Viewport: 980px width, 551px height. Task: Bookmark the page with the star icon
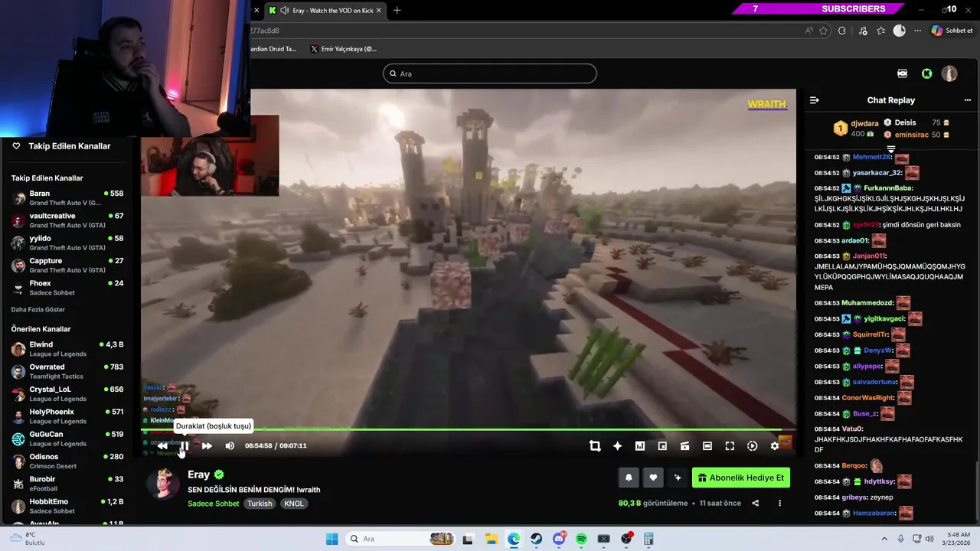pos(823,31)
